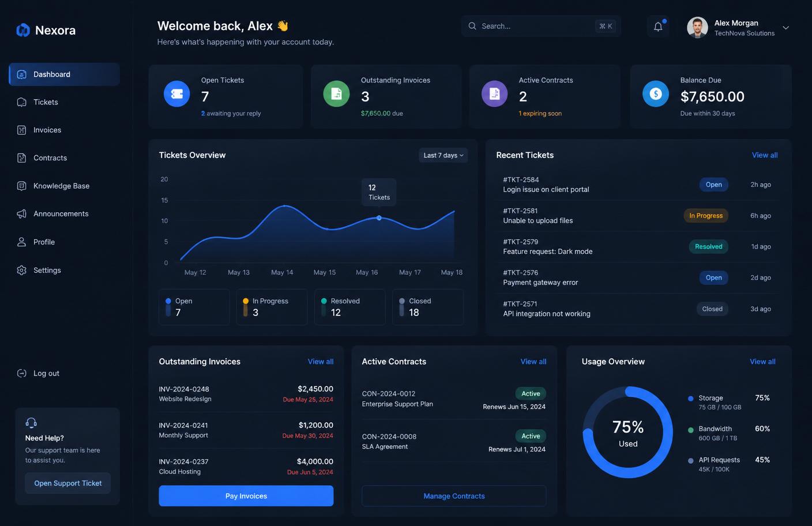812x526 pixels.
Task: Click the May 16 data point on chart
Action: coord(379,218)
